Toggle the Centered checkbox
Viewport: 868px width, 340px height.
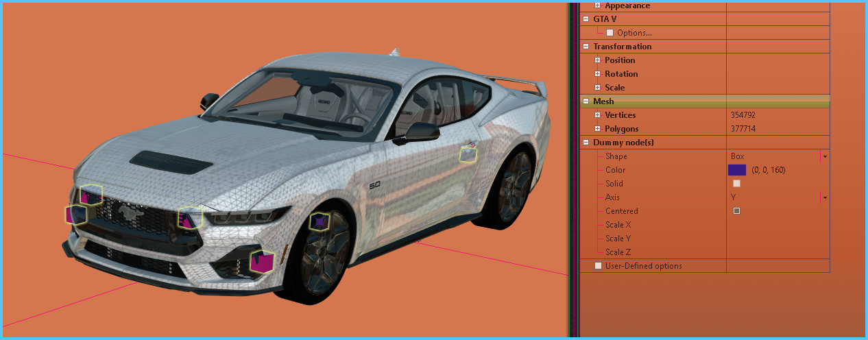tap(736, 211)
